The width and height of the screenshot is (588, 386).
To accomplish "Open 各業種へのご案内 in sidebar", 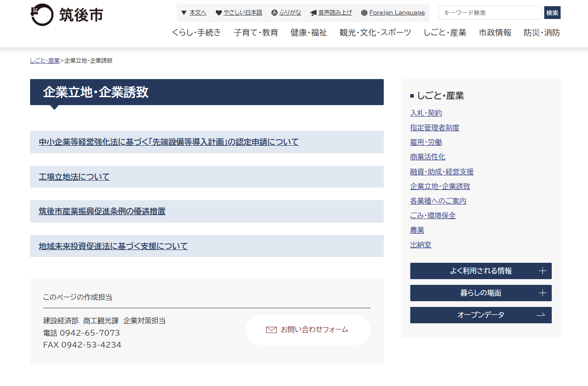I will 438,201.
